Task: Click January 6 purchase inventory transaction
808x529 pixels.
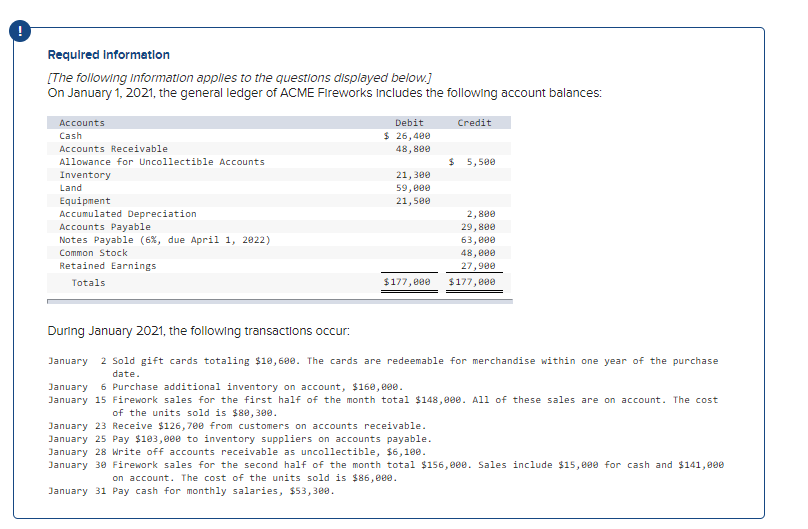Action: (226, 387)
